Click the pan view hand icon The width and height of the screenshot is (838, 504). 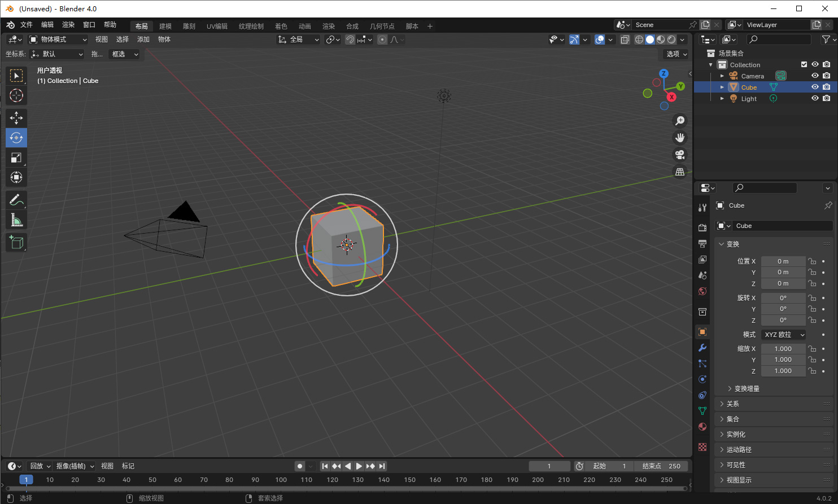(x=680, y=138)
